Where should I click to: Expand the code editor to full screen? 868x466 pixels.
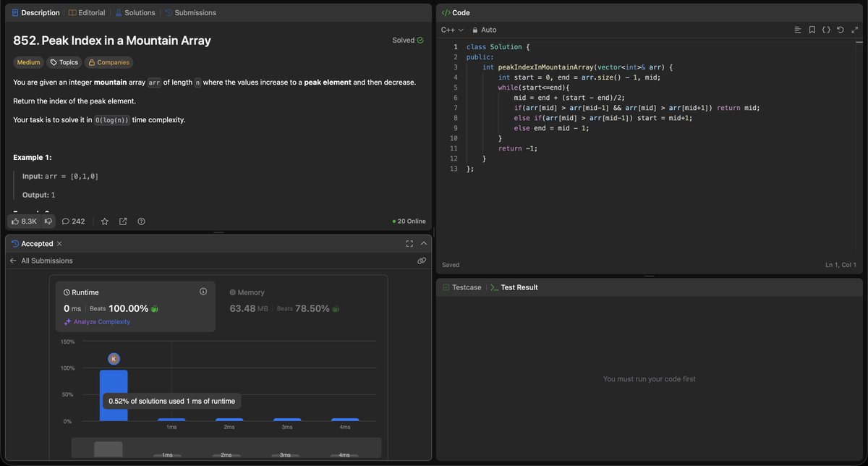tap(855, 30)
